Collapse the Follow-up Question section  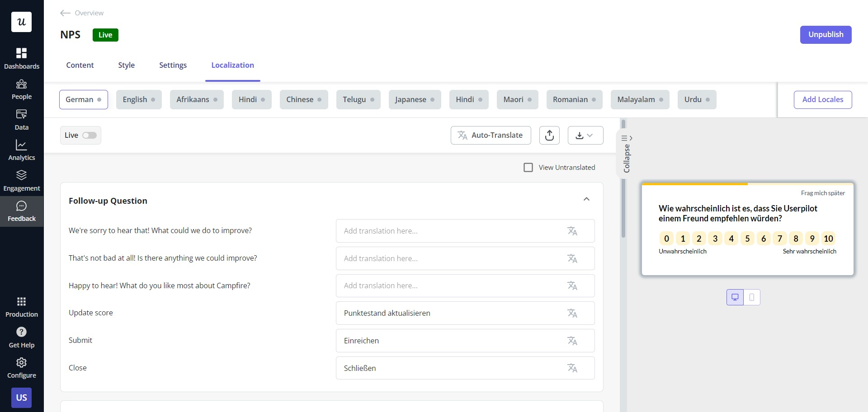(586, 199)
